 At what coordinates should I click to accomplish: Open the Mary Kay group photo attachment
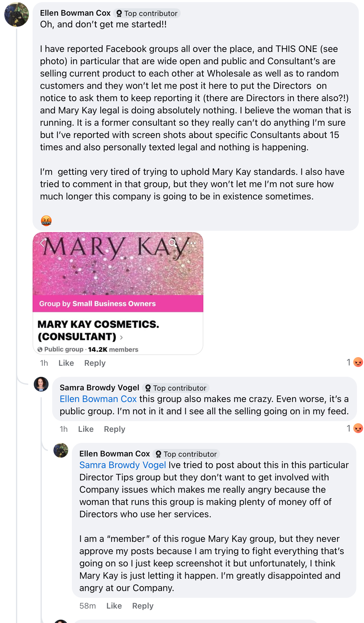118,293
